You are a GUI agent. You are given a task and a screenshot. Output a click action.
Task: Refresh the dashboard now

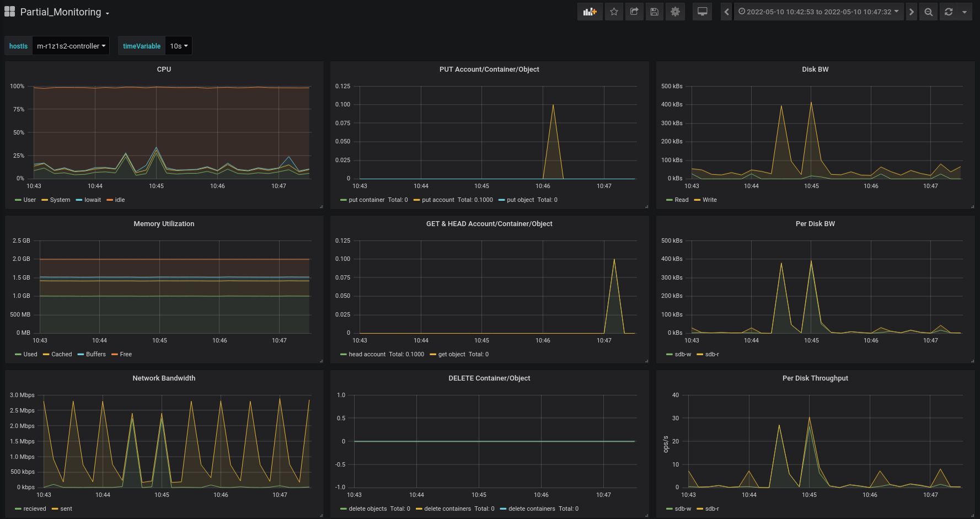[949, 12]
